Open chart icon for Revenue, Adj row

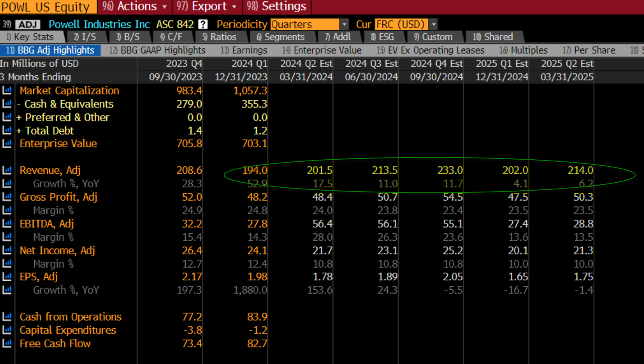click(x=7, y=170)
